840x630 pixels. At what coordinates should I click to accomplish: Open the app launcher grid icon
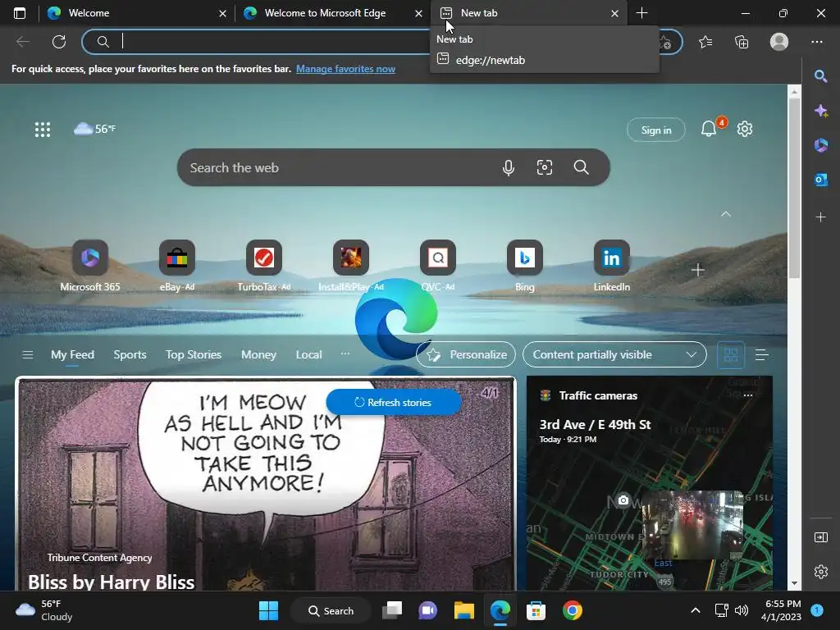[43, 129]
